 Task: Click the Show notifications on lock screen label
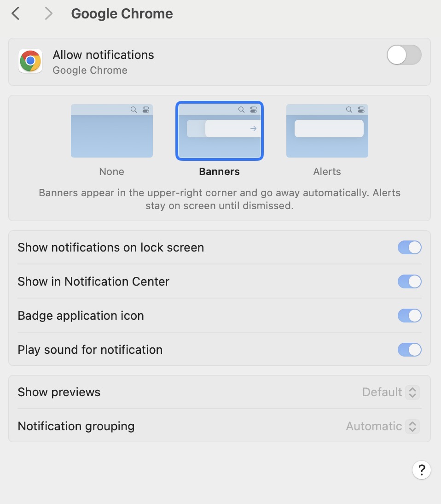(111, 247)
